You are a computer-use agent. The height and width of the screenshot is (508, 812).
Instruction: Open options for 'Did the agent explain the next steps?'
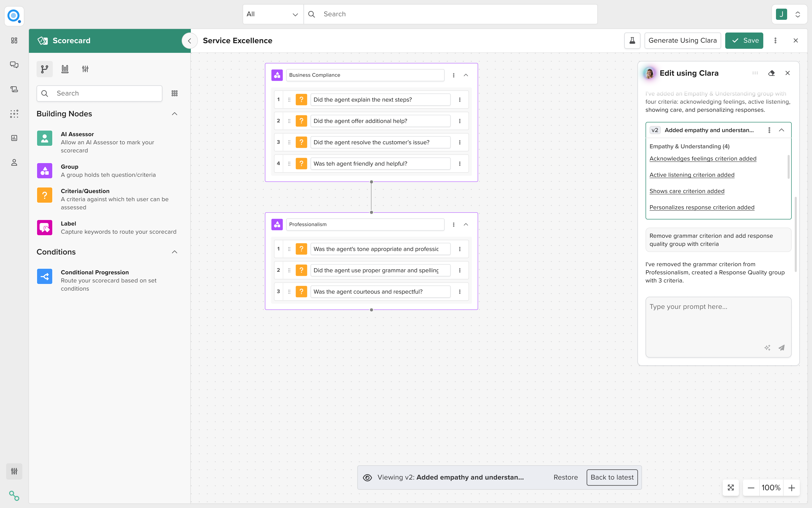point(460,100)
